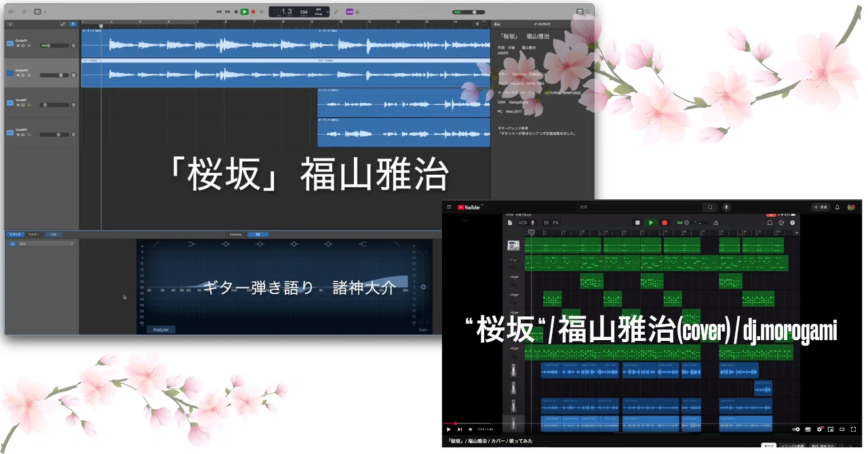
Task: Open the Loop Browser icon in GarageBand
Action: click(587, 12)
